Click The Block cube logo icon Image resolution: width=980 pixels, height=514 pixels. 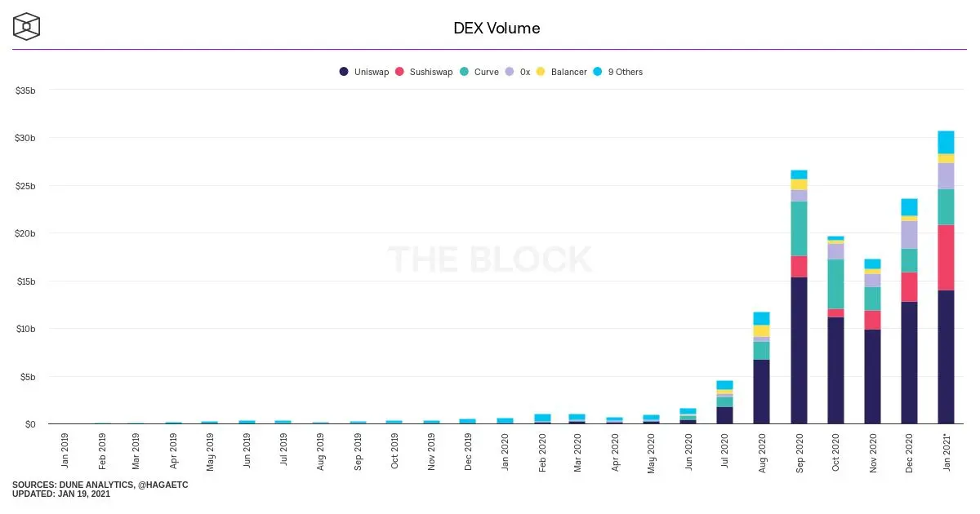(27, 26)
